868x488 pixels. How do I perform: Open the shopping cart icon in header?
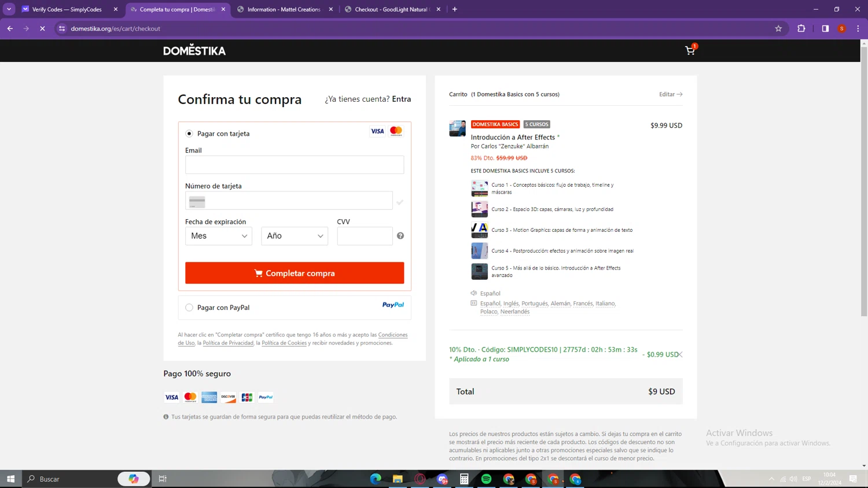point(690,50)
